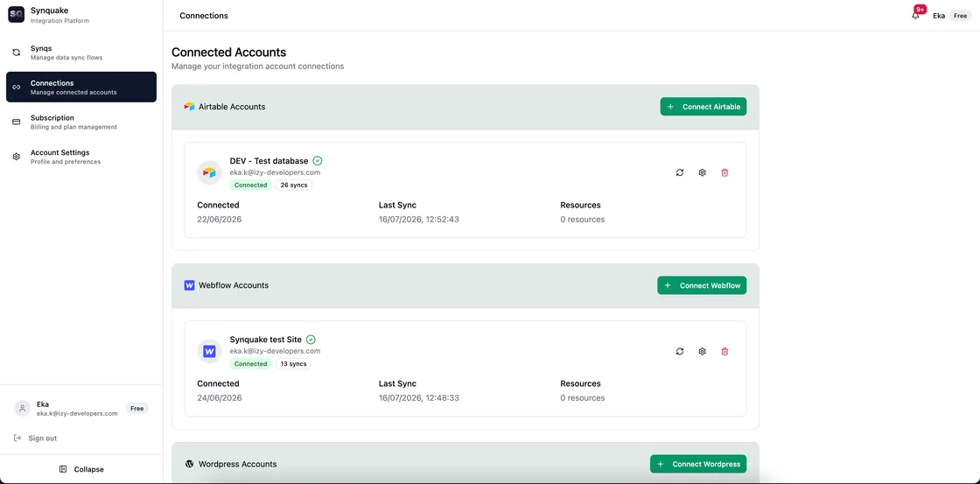This screenshot has height=484, width=980.
Task: Refresh the Synquake test Site connection
Action: (680, 352)
